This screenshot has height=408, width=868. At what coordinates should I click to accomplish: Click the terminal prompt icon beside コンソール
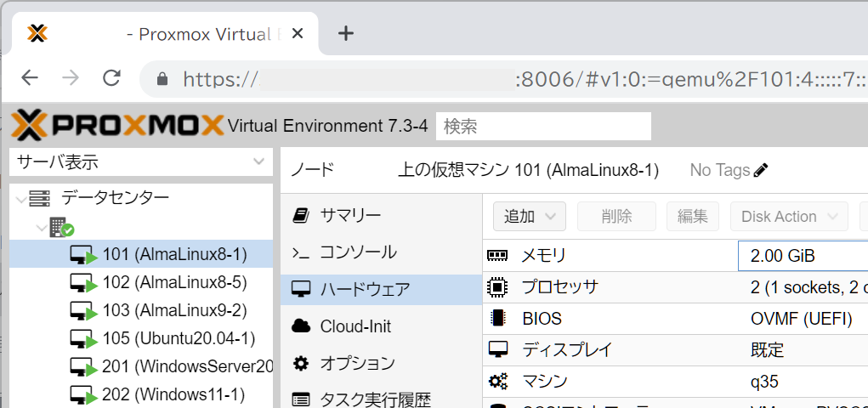tap(301, 253)
